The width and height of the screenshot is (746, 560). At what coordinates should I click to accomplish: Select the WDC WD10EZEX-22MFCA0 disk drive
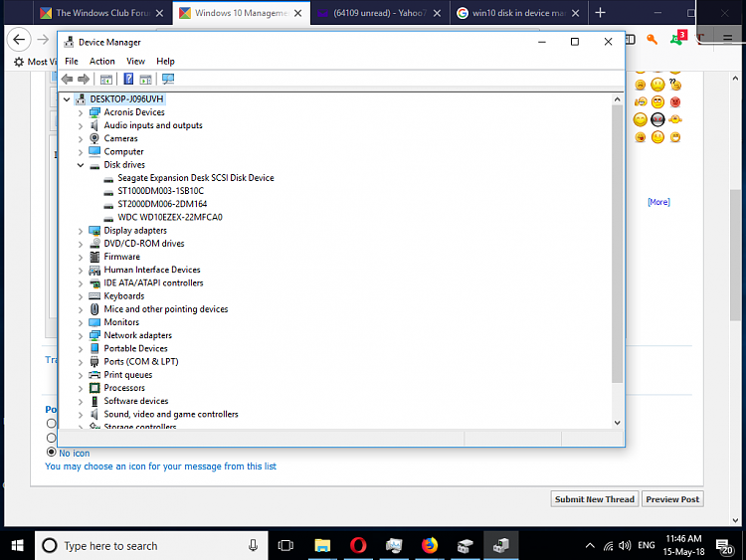click(170, 218)
